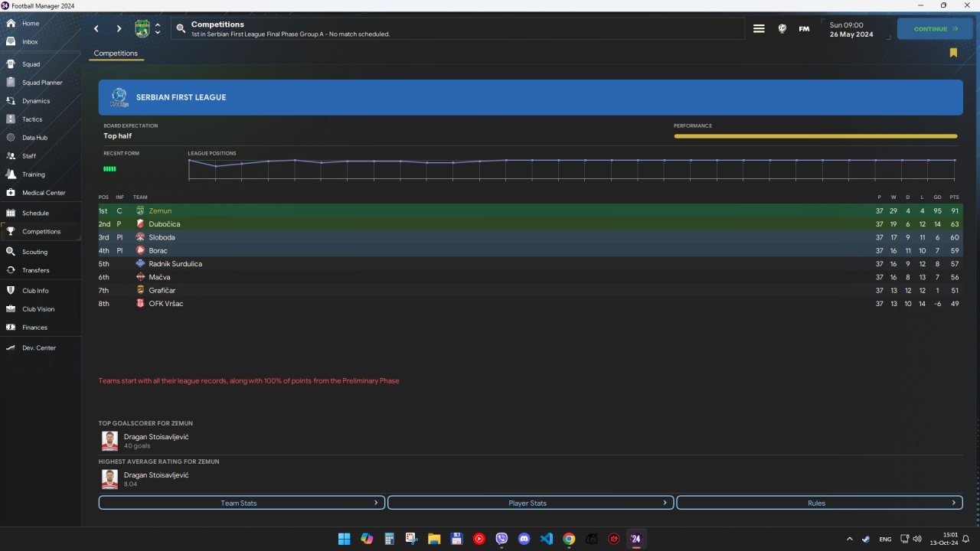980x551 pixels.
Task: Click the trophy icon left of the FM logo
Action: (x=782, y=29)
